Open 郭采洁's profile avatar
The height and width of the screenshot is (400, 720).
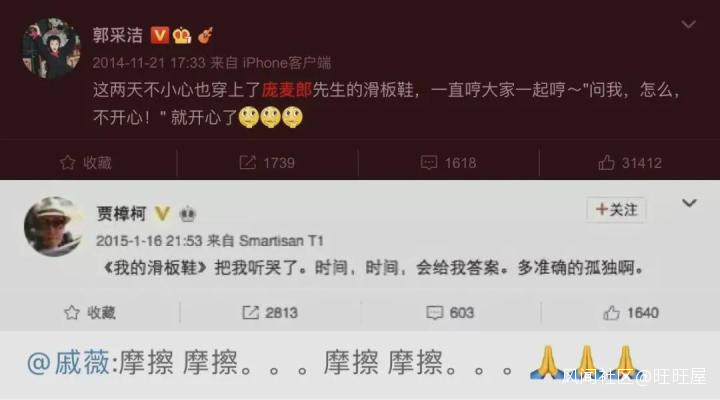pos(51,48)
